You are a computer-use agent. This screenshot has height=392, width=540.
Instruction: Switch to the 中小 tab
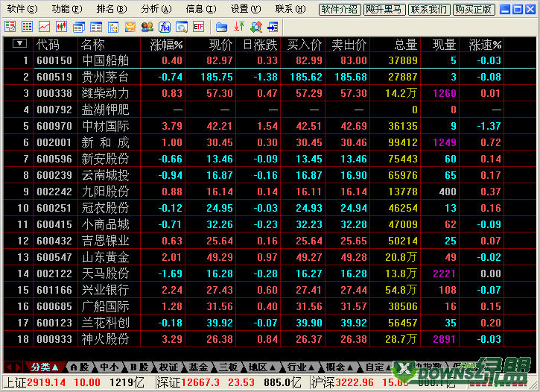[109, 367]
